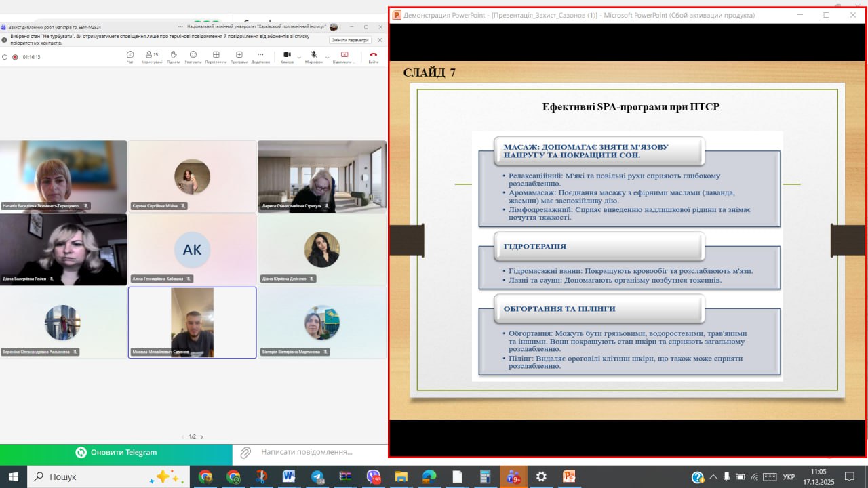This screenshot has width=868, height=488.
Task: Open the reactions emoji menu
Action: point(193,56)
